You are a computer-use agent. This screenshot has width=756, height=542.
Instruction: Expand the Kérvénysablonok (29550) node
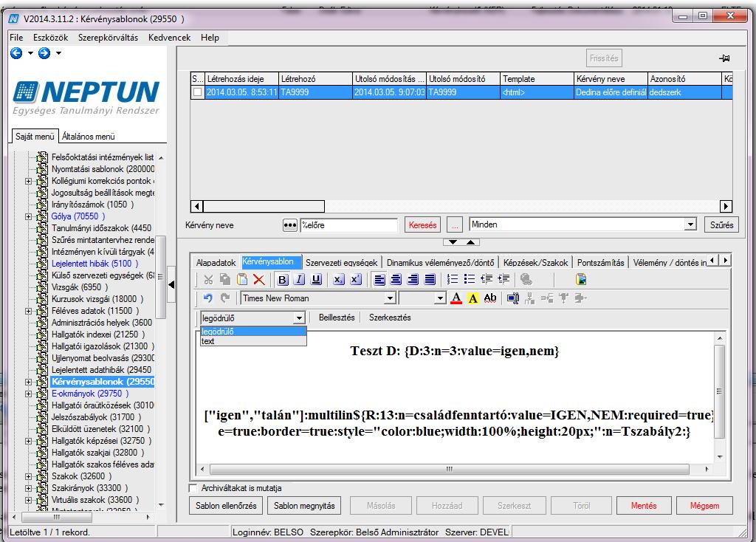[29, 382]
